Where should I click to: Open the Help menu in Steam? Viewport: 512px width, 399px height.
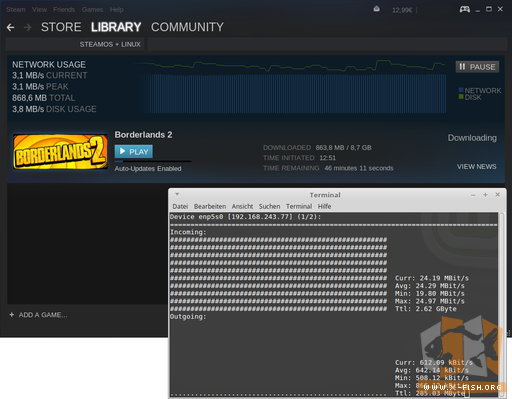[x=117, y=10]
